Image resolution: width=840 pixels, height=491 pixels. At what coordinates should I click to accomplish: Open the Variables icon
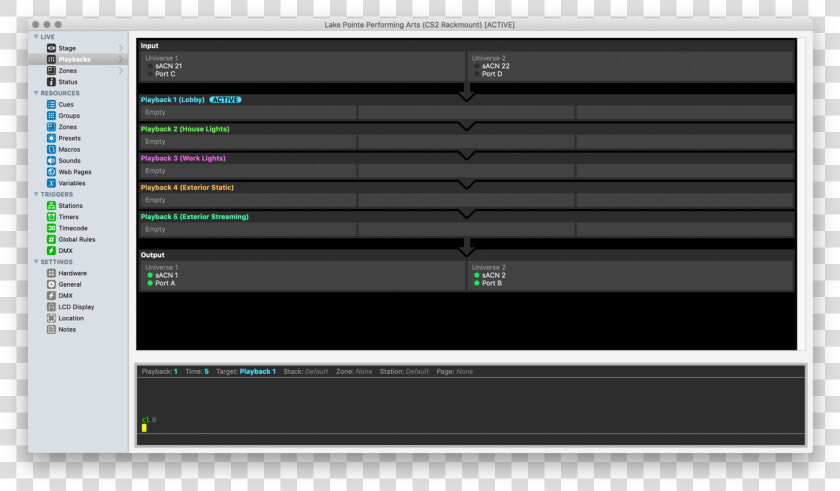51,183
